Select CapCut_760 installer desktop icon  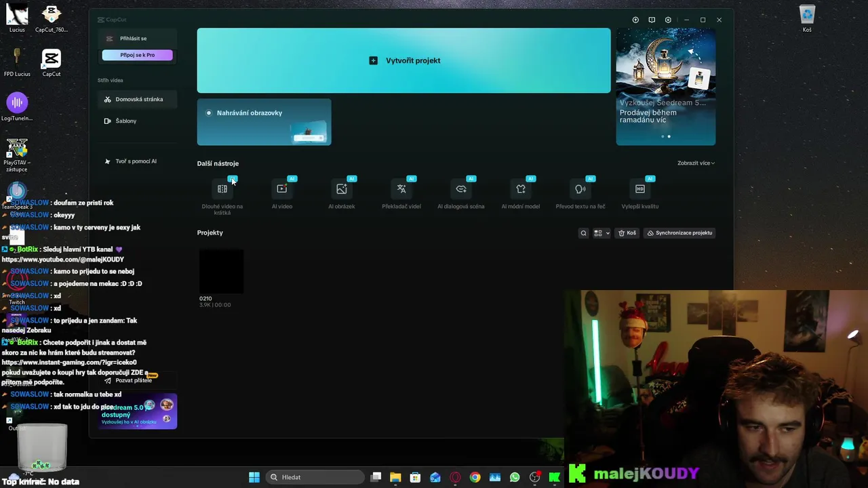[x=52, y=18]
